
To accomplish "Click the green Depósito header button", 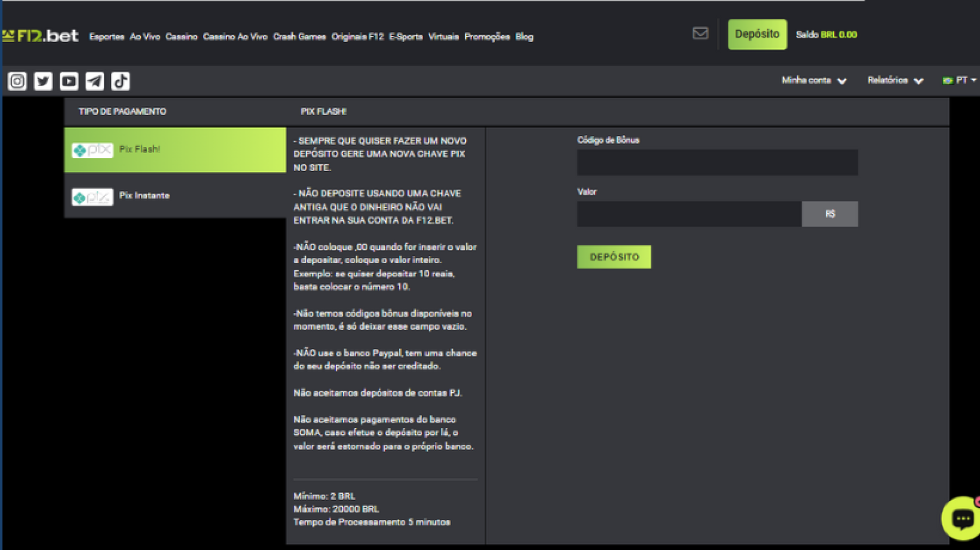I will (x=757, y=34).
